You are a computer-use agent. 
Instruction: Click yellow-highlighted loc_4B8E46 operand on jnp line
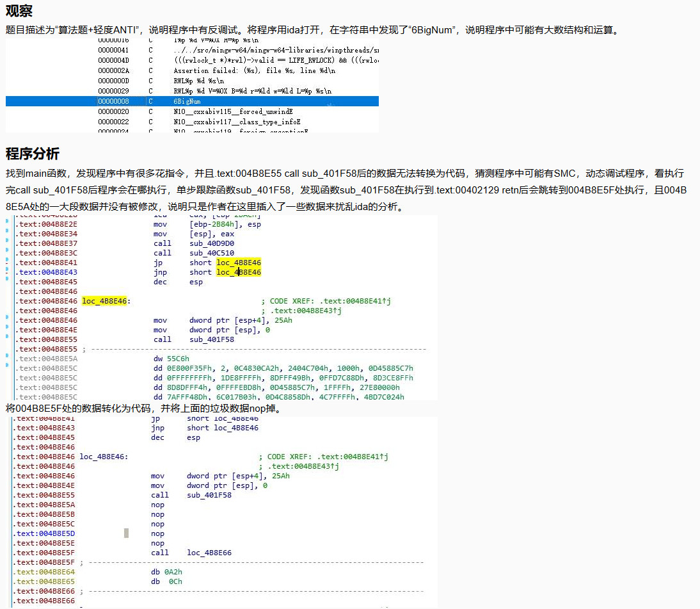[x=239, y=272]
